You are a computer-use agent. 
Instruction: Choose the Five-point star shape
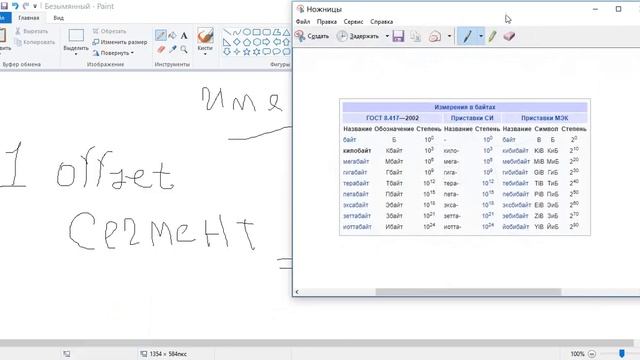(x=247, y=51)
